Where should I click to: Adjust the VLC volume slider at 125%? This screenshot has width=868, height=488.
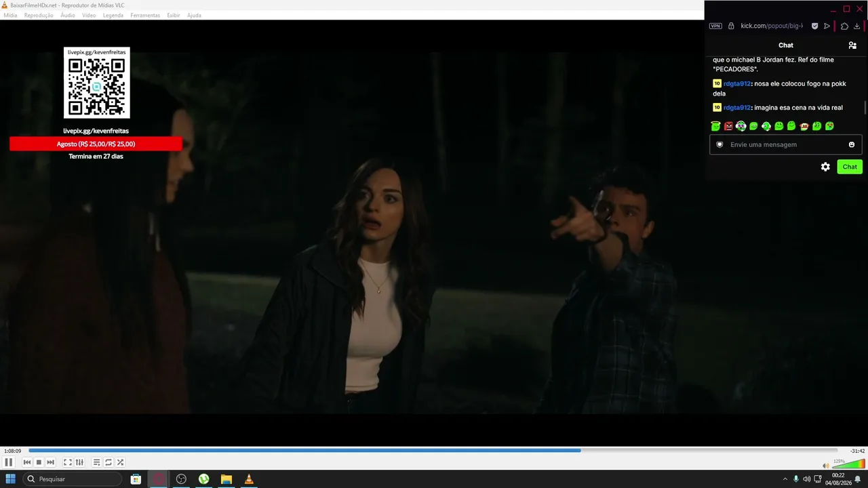[848, 464]
